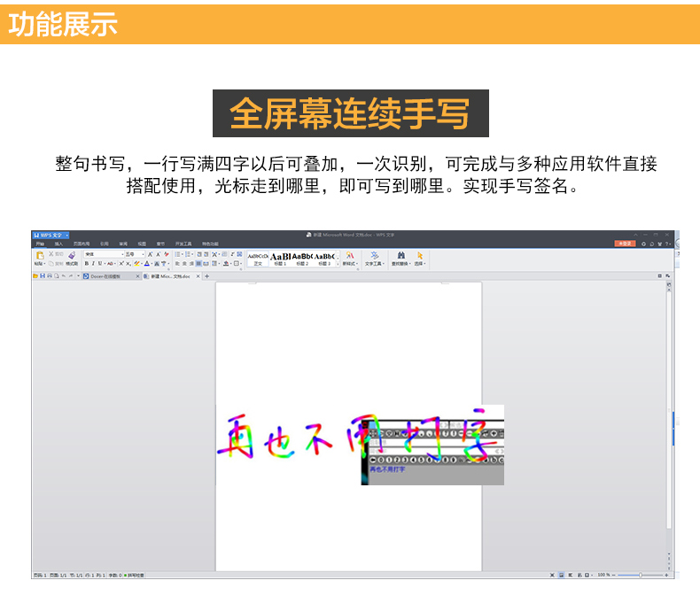Switch to the Docer-在线模板 document tab

pyautogui.click(x=110, y=276)
